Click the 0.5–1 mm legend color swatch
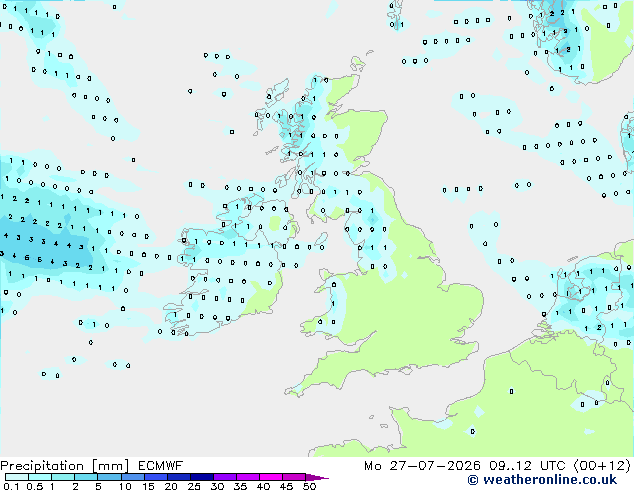 [x=40, y=477]
